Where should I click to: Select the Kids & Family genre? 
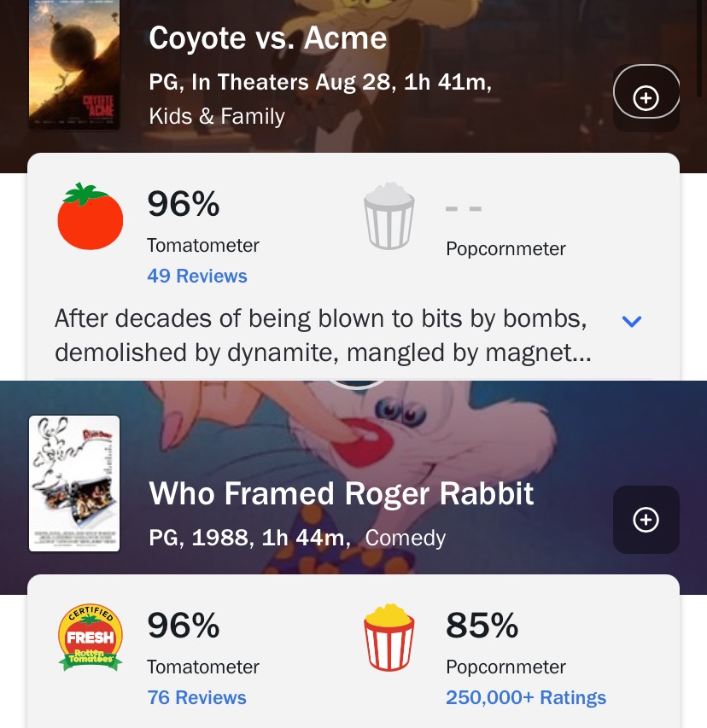(217, 116)
